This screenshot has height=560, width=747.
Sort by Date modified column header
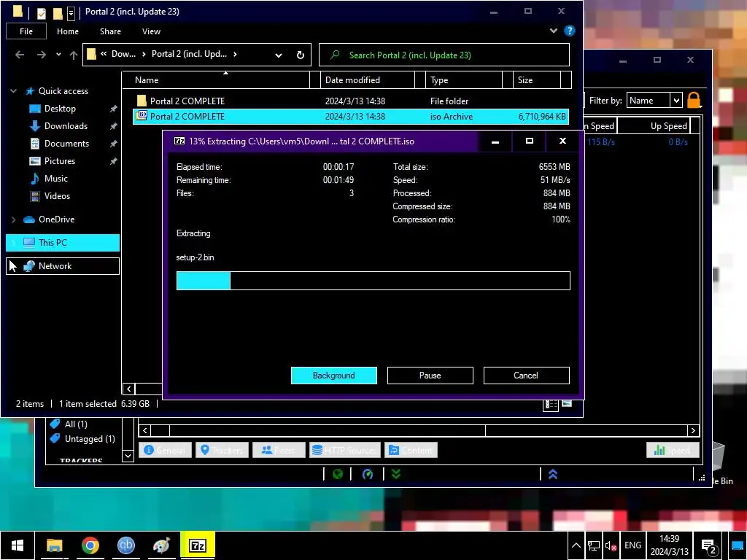[368, 80]
